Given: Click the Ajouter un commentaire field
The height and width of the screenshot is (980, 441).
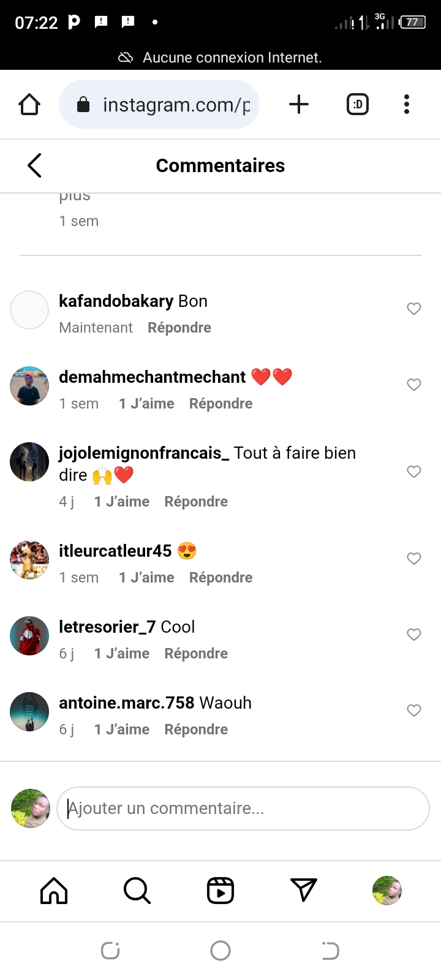Looking at the screenshot, I should pyautogui.click(x=243, y=809).
